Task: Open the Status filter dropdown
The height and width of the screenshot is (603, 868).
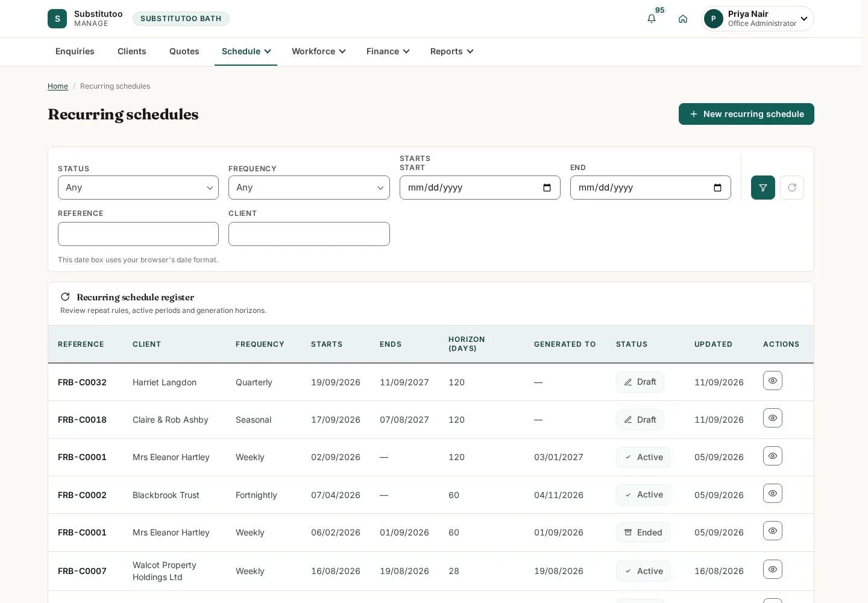Action: [x=138, y=188]
